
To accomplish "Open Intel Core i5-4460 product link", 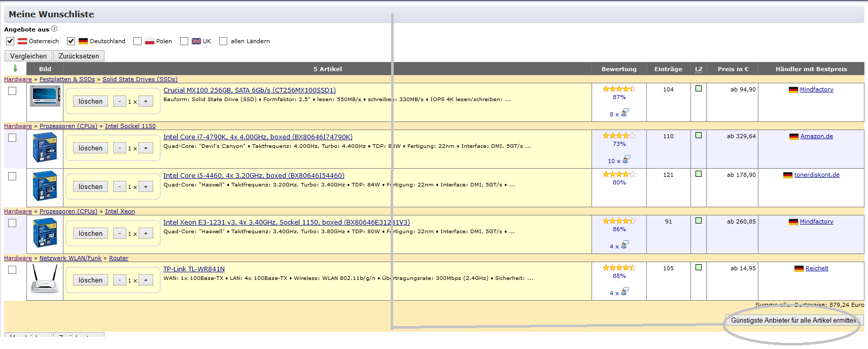I will point(254,175).
